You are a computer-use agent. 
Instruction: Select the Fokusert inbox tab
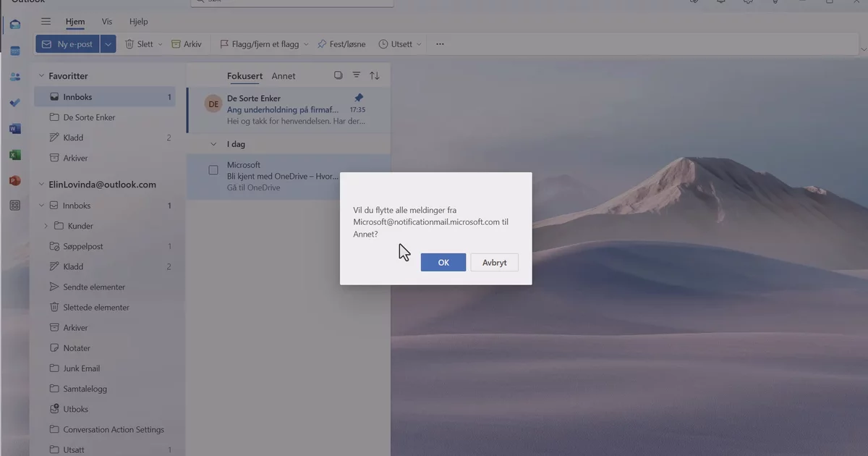(x=244, y=76)
